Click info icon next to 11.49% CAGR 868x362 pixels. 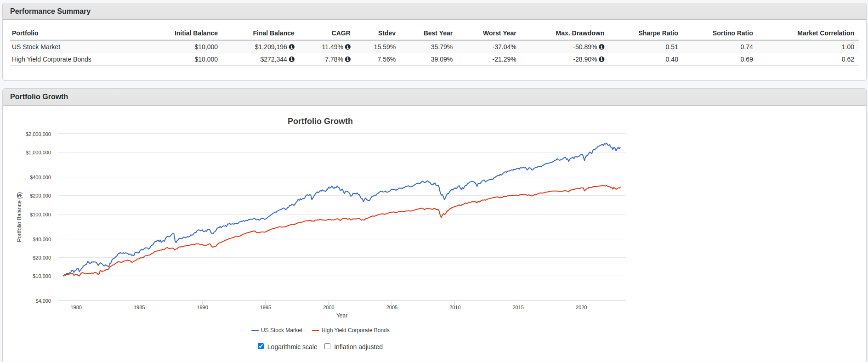coord(348,47)
